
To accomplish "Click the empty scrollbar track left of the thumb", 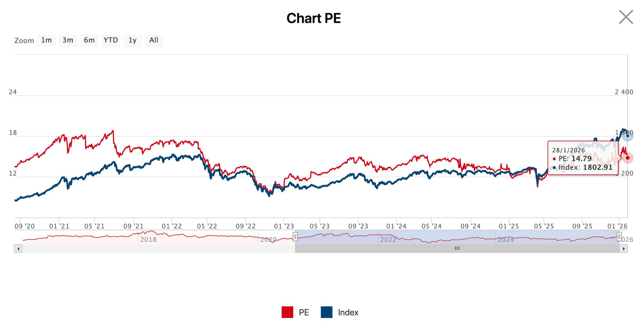I will coord(158,249).
